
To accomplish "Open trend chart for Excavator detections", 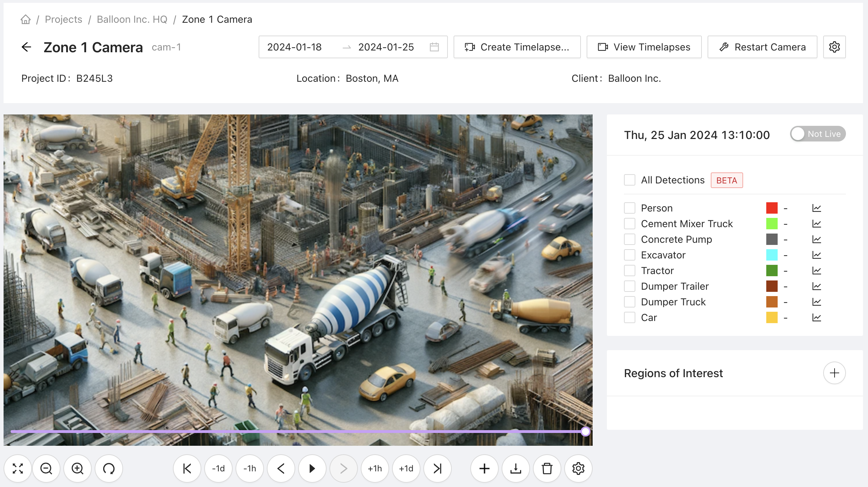I will (x=816, y=255).
